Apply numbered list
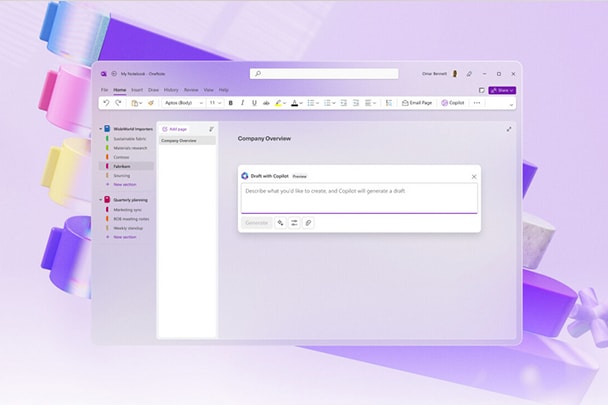Screen dimensions: 608x405 tap(327, 103)
